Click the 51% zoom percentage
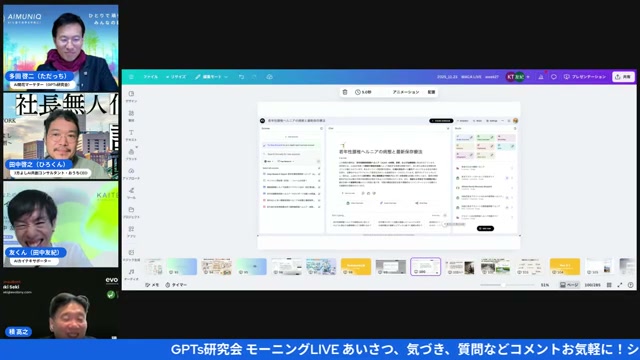 tap(545, 285)
